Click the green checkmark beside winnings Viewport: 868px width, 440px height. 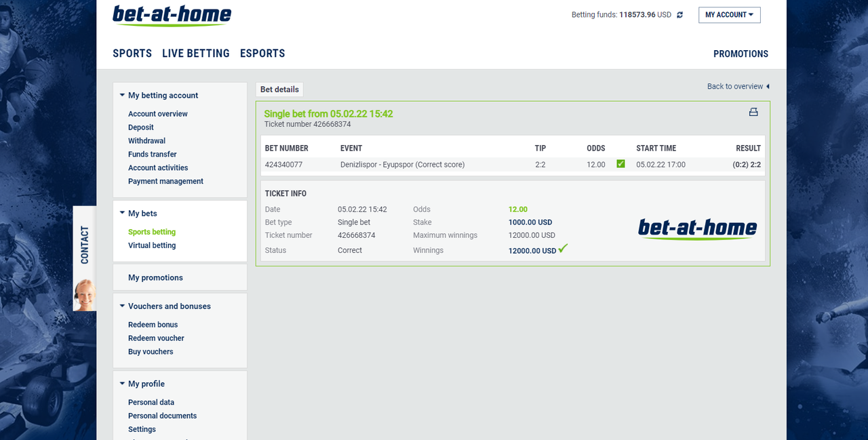pyautogui.click(x=563, y=249)
